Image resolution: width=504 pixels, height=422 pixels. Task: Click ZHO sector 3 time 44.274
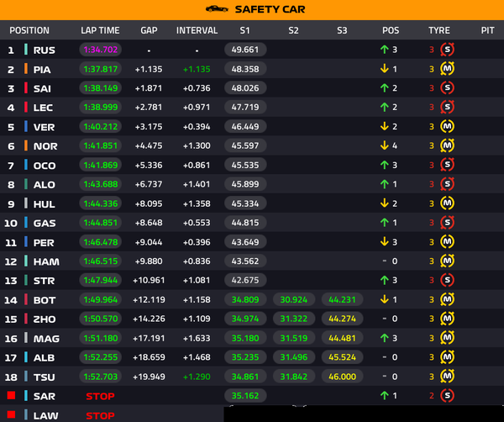click(343, 319)
